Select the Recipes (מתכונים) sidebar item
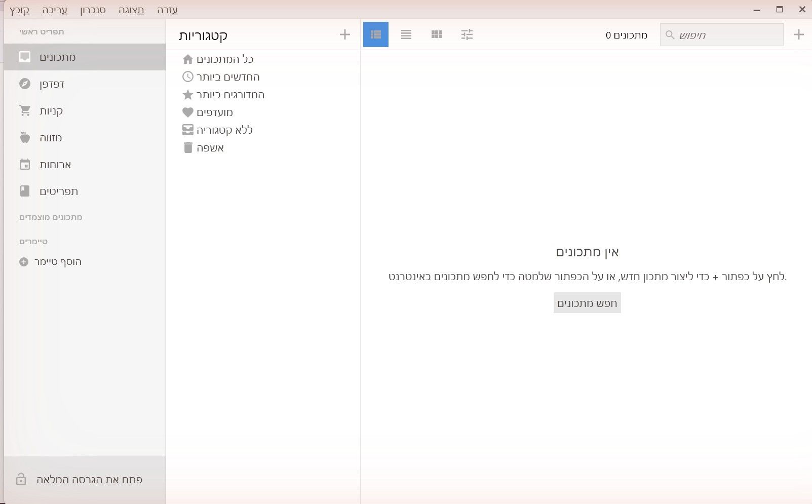Screen dimensions: 812x504 (x=85, y=57)
